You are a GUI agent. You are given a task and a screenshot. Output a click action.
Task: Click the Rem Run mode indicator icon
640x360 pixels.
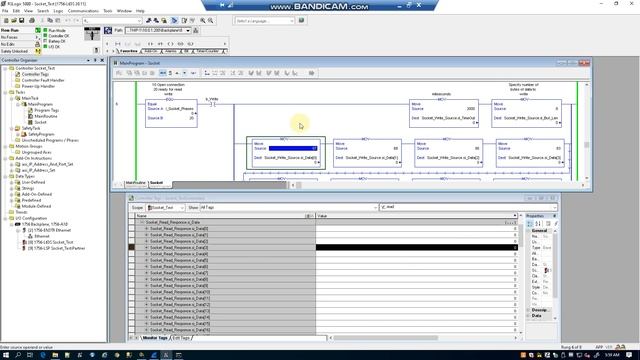[x=38, y=30]
